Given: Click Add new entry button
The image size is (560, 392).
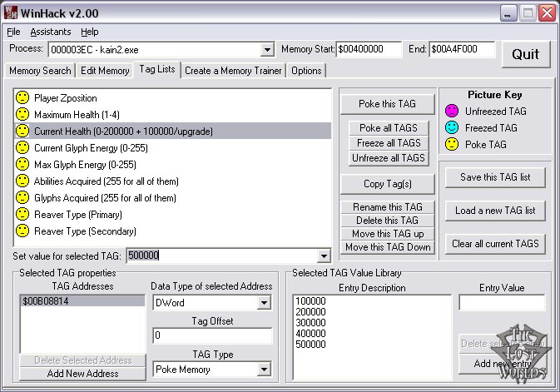Looking at the screenshot, I should click(503, 364).
